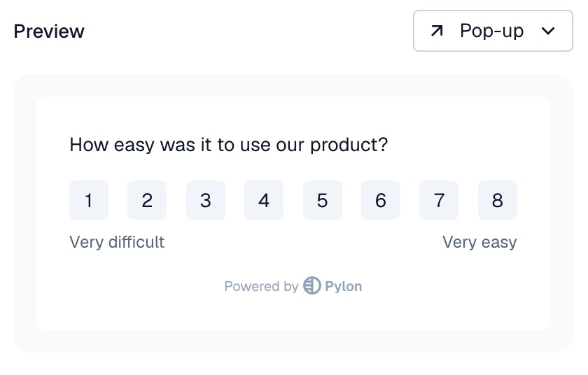Click the Pylon brand name
This screenshot has height=375, width=588.
coord(344,286)
